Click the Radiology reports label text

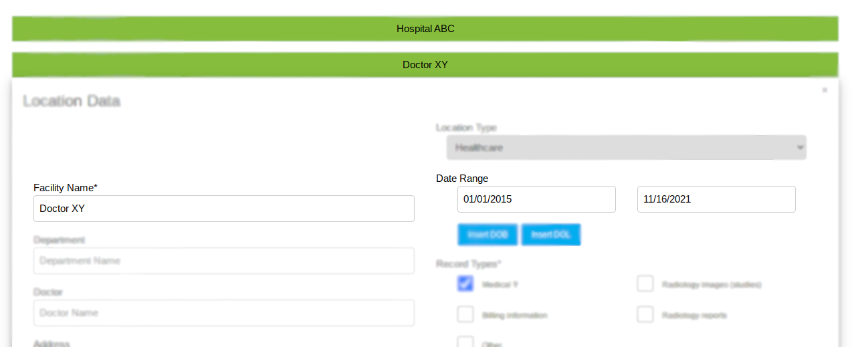693,316
